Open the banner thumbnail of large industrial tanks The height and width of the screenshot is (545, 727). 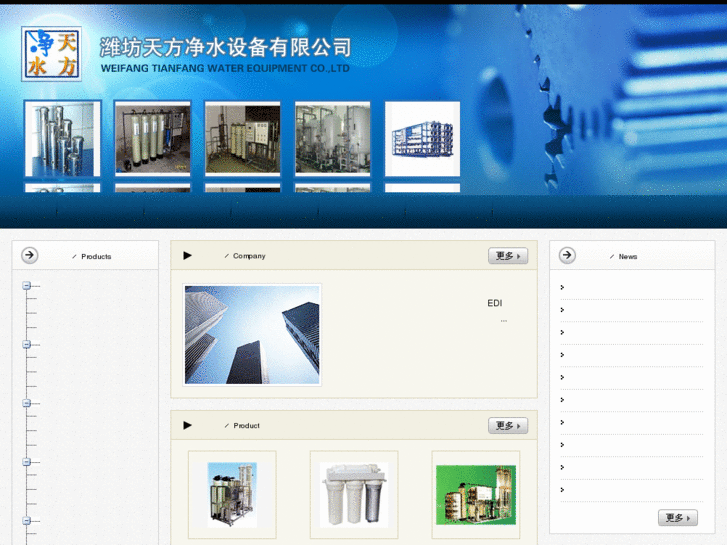tap(332, 139)
